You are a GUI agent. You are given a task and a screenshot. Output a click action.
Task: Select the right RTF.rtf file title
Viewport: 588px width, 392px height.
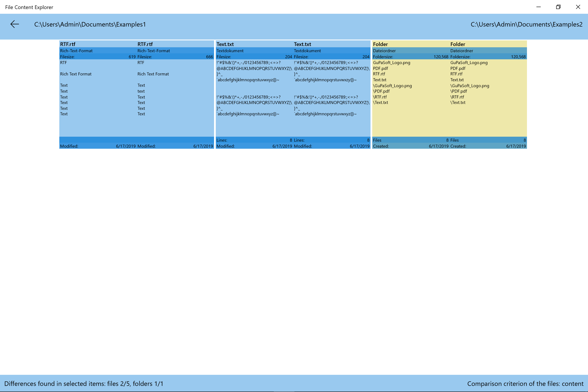pyautogui.click(x=145, y=44)
